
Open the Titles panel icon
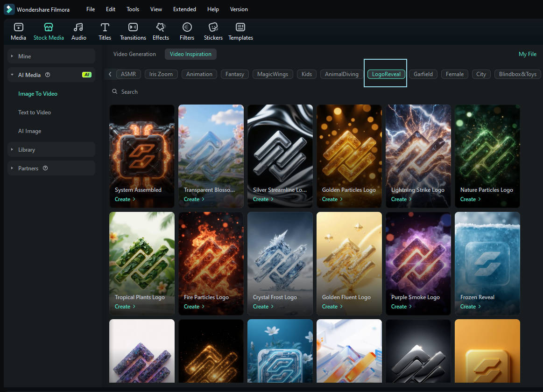(x=105, y=28)
